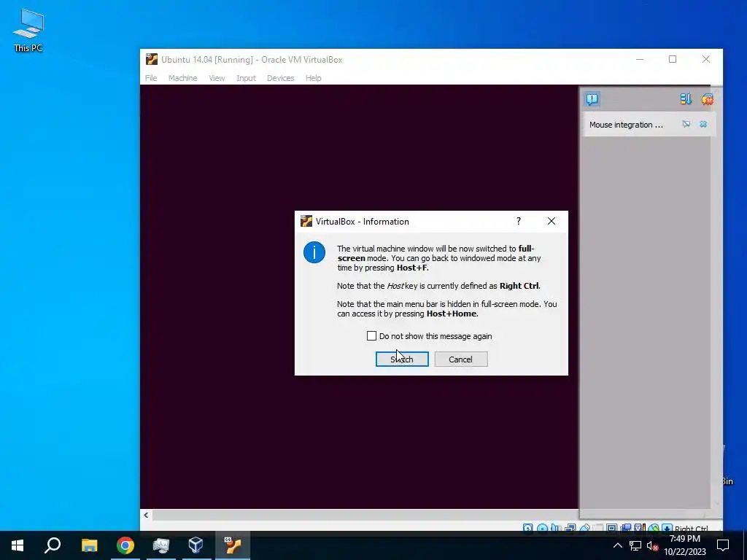This screenshot has width=747, height=560.
Task: Click the Switch button in the dialog
Action: [402, 359]
